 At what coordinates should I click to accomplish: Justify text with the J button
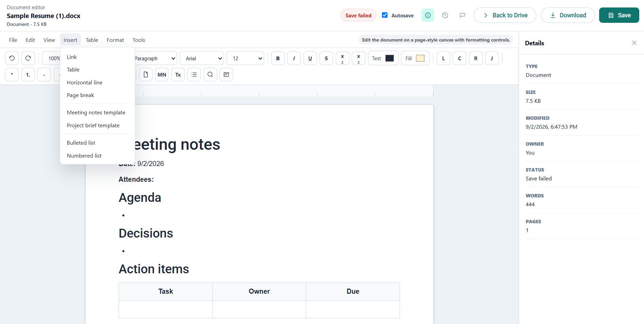pos(492,58)
